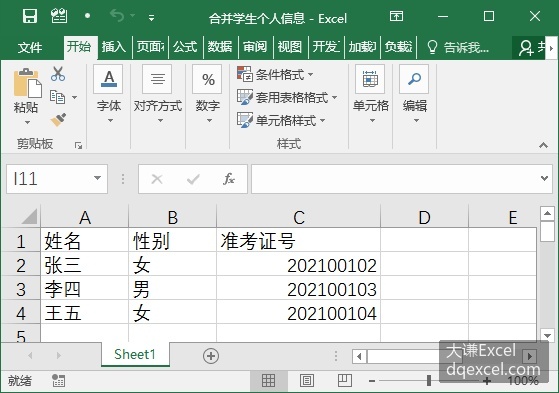
Task: Open the 剪贴板 dialog launcher
Action: point(78,145)
